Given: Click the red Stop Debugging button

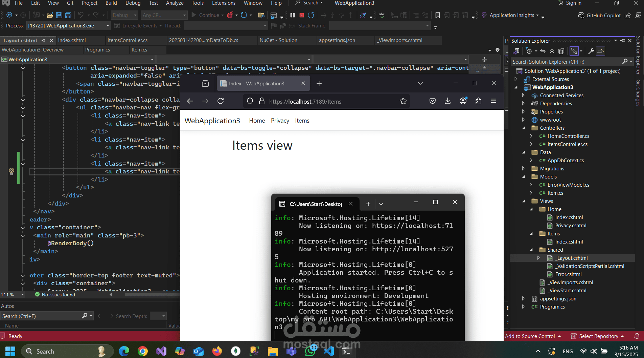Looking at the screenshot, I should coord(302,15).
